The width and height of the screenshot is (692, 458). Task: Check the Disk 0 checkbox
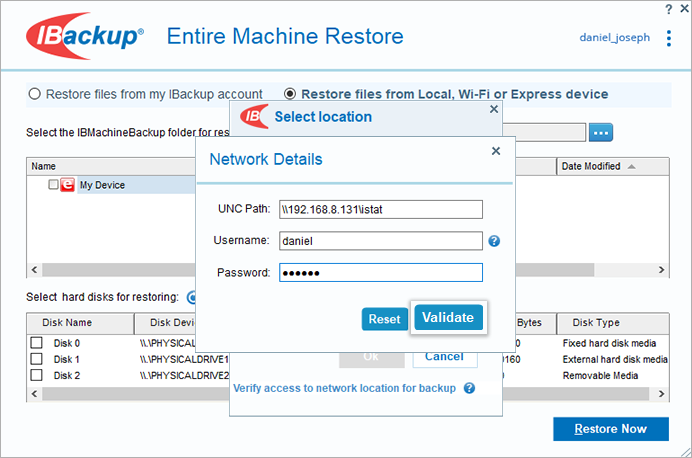tap(37, 343)
